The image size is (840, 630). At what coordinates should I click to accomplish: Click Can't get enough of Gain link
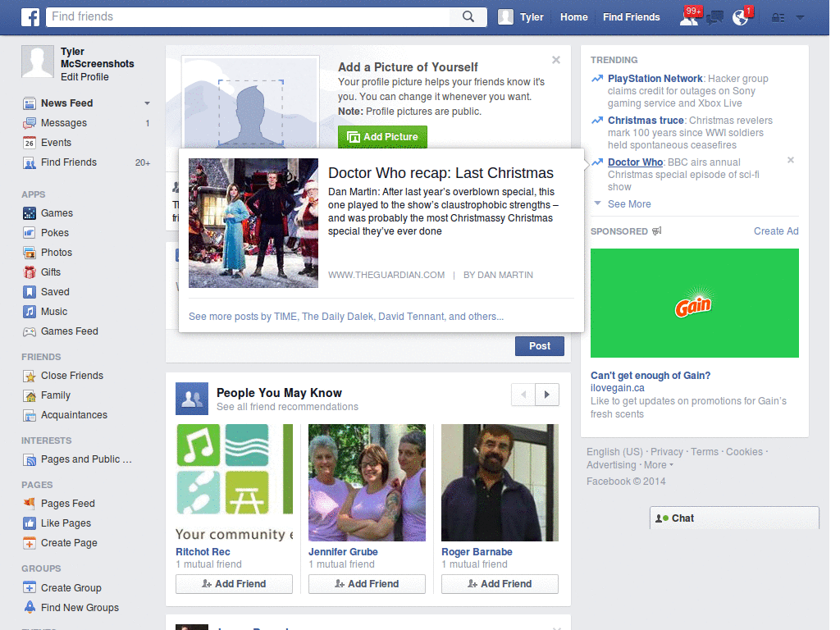(x=651, y=376)
